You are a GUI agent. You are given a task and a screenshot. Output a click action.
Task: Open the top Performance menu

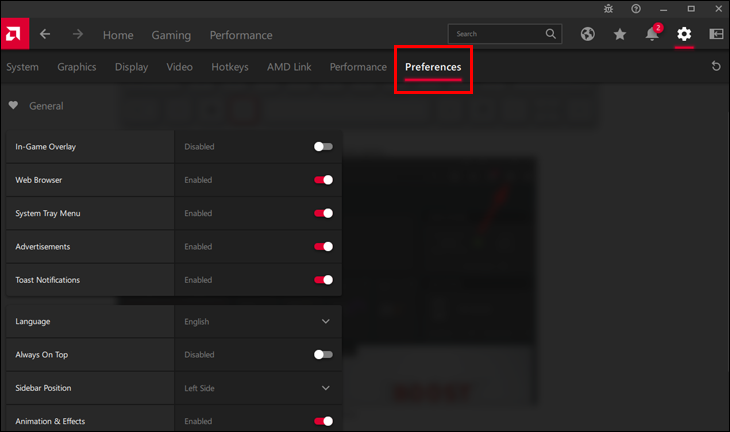pyautogui.click(x=241, y=35)
